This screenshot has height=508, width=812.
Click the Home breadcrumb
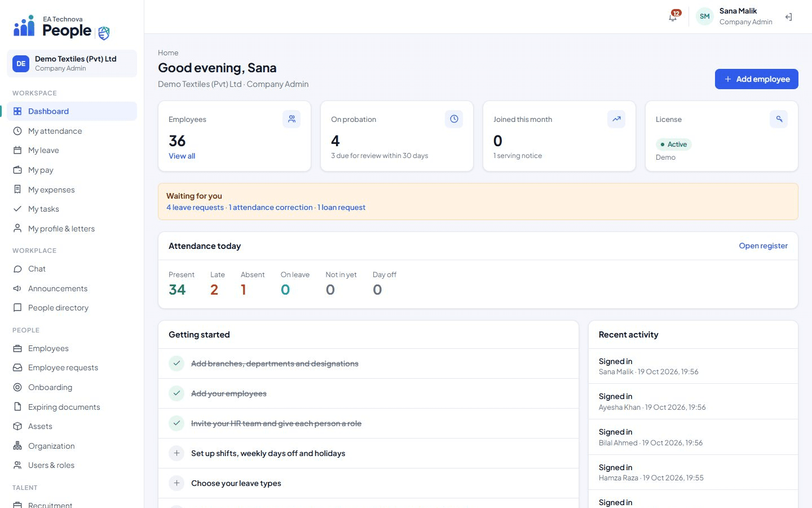pos(168,52)
